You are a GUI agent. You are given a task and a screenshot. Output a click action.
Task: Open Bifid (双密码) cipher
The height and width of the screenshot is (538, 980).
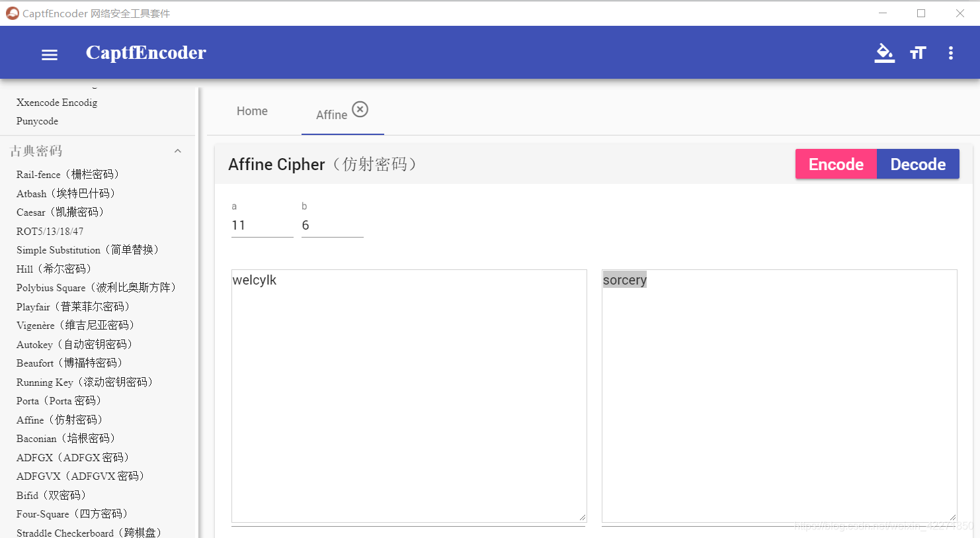51,496
